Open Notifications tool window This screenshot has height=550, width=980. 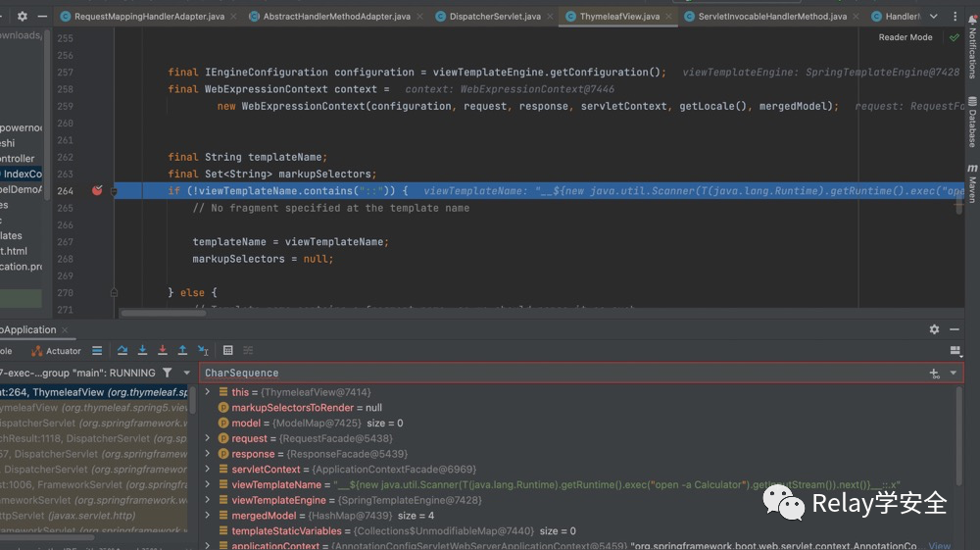[972, 47]
